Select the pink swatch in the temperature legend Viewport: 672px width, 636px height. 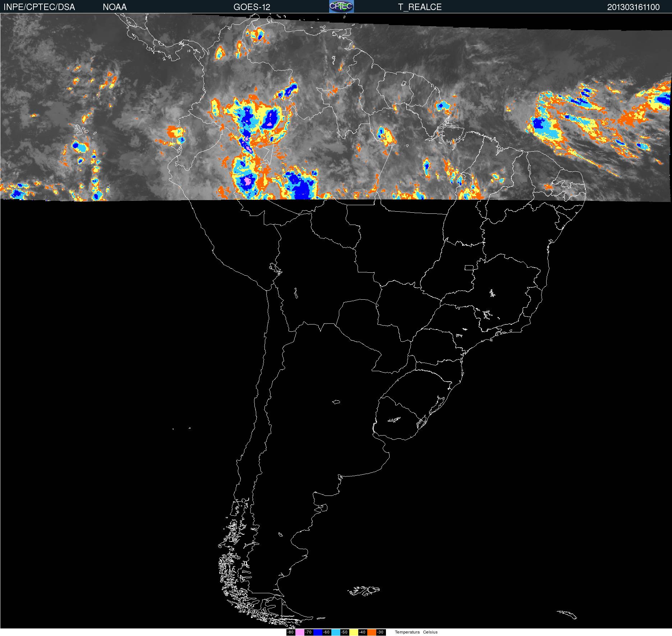pos(300,632)
